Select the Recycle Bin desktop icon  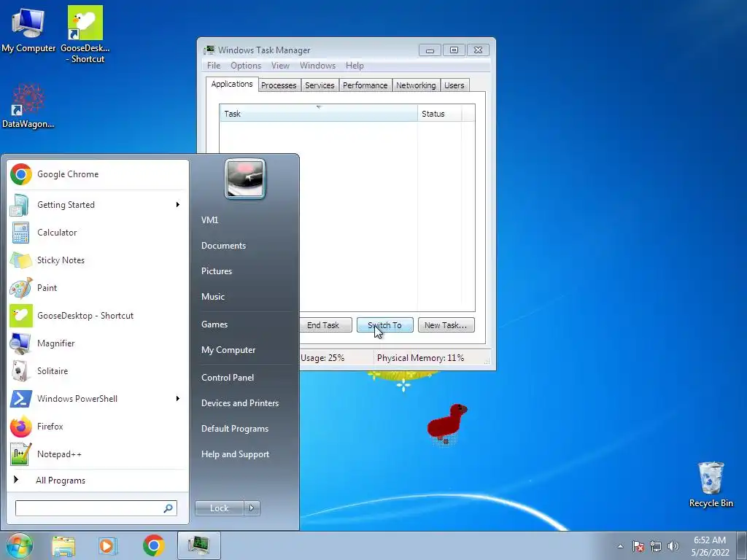click(x=711, y=484)
